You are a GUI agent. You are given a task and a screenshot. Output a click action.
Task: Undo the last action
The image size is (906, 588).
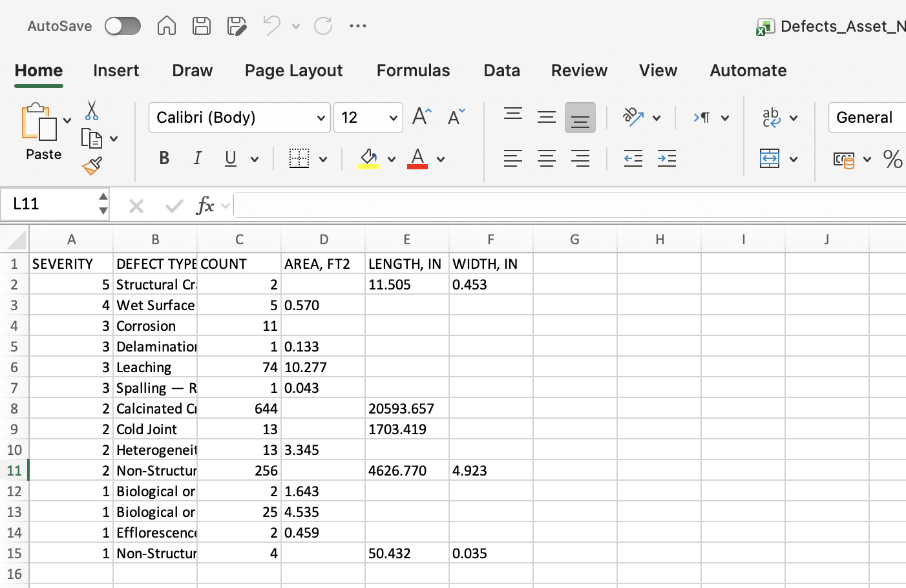[x=271, y=26]
